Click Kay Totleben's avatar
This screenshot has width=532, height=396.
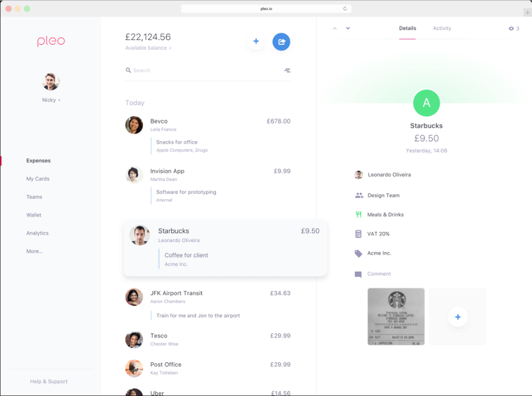[x=134, y=369]
